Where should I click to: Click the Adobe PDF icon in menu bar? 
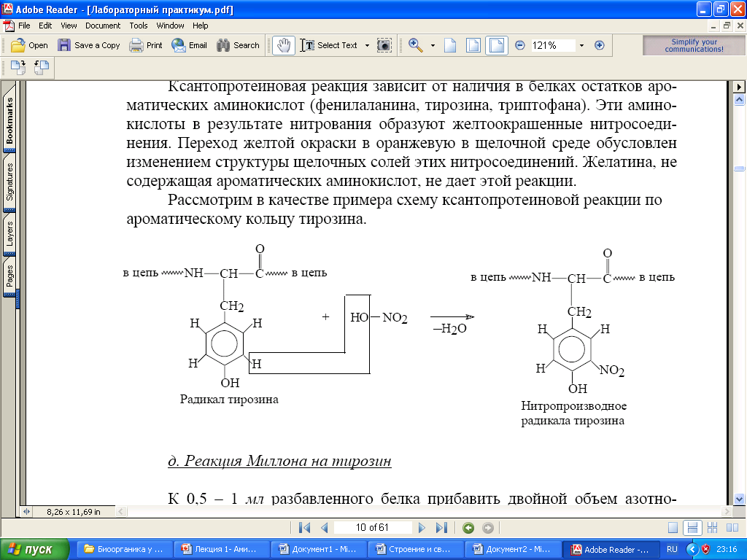tap(8, 26)
